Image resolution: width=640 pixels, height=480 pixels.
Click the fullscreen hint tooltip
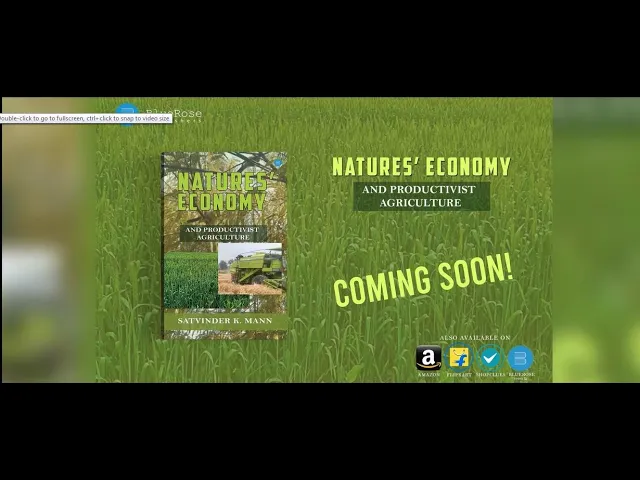pos(85,118)
